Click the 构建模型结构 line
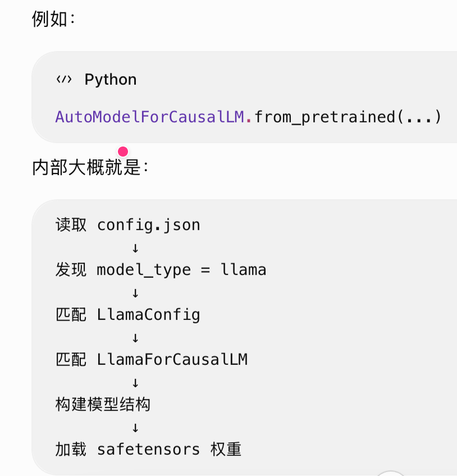The image size is (457, 476). pos(103,405)
